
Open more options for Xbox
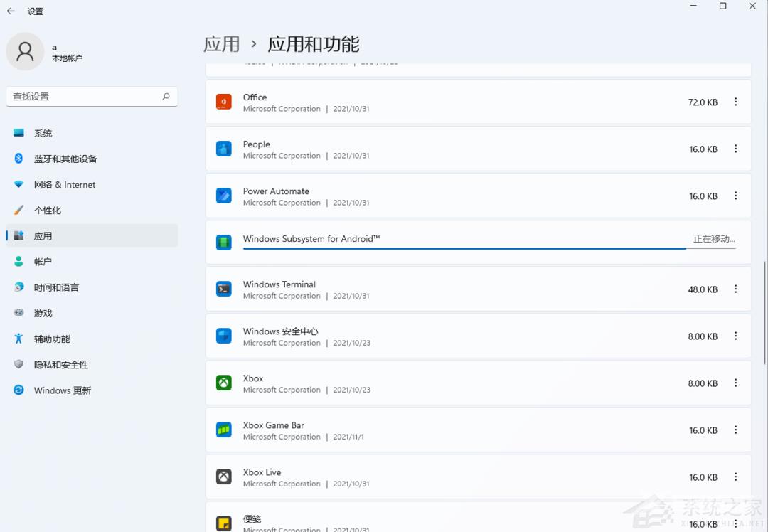click(x=735, y=383)
